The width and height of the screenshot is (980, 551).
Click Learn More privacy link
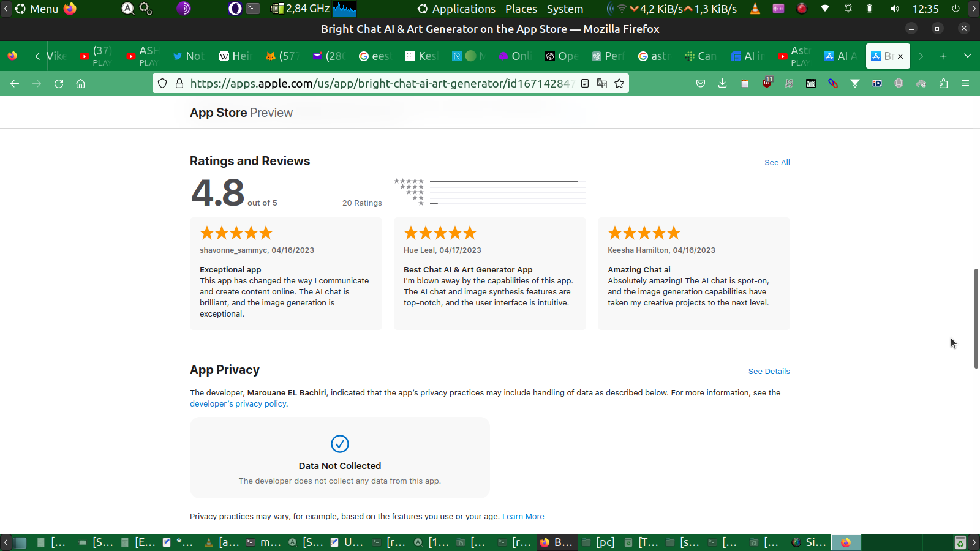tap(523, 517)
